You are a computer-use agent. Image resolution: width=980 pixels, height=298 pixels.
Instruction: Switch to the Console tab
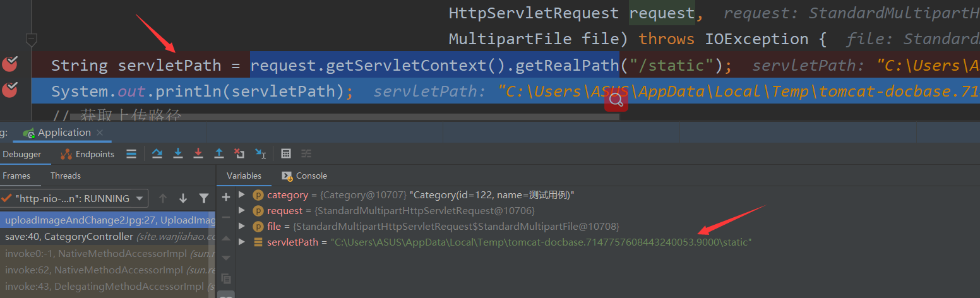pos(304,176)
